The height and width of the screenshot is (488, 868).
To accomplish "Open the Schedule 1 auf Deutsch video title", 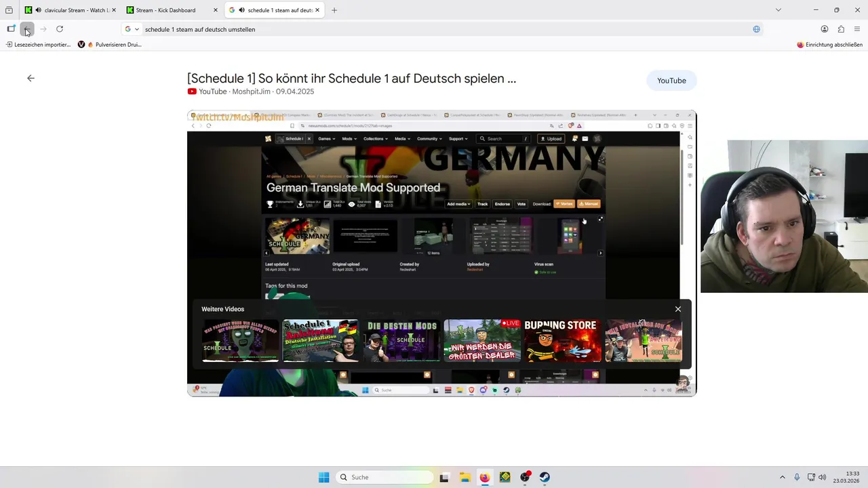I will [x=351, y=78].
